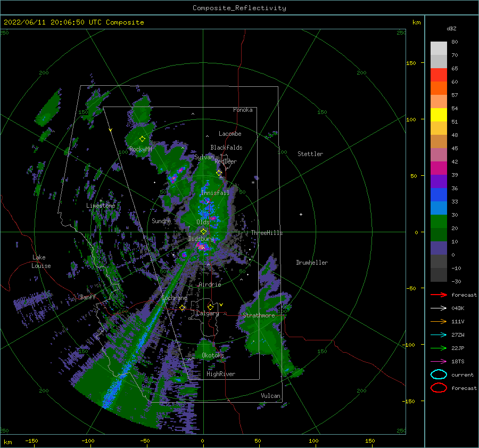479x448 pixels.
Task: Click the Lacombe map label
Action: click(x=230, y=134)
